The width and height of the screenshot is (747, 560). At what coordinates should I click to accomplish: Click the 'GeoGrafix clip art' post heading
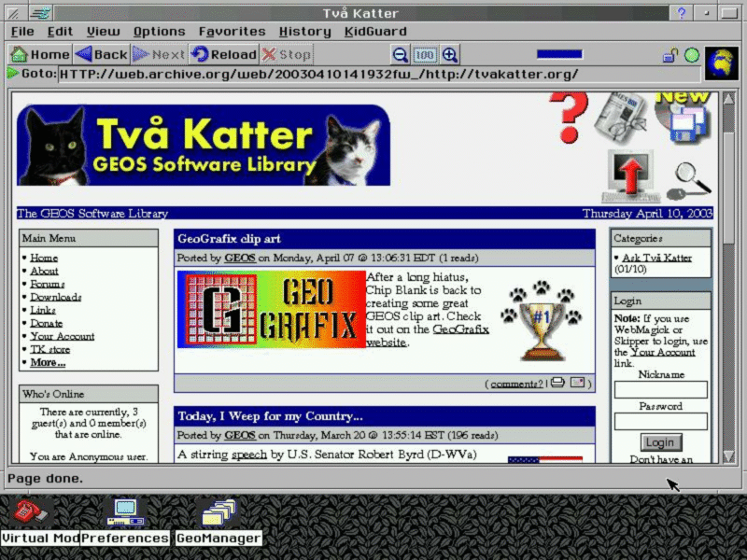pos(229,239)
